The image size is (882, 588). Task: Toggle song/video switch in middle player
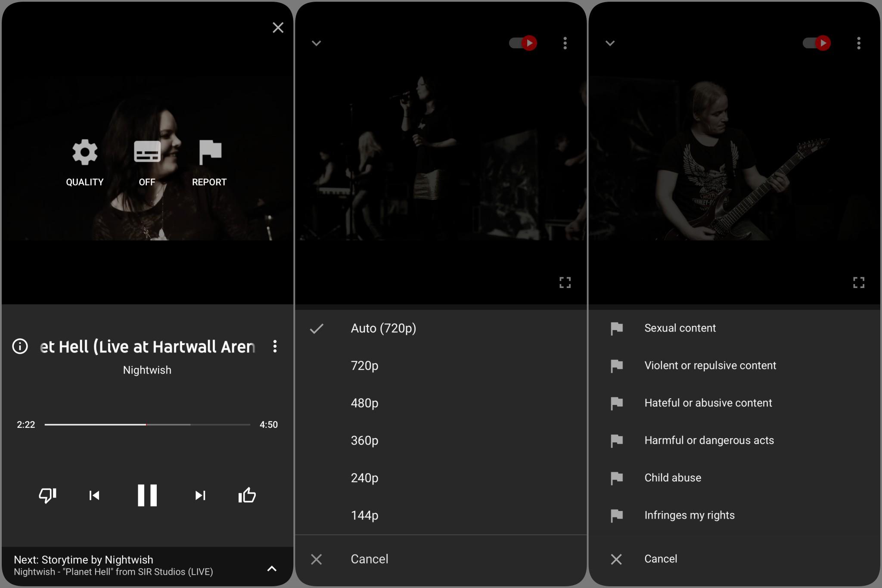(x=523, y=43)
